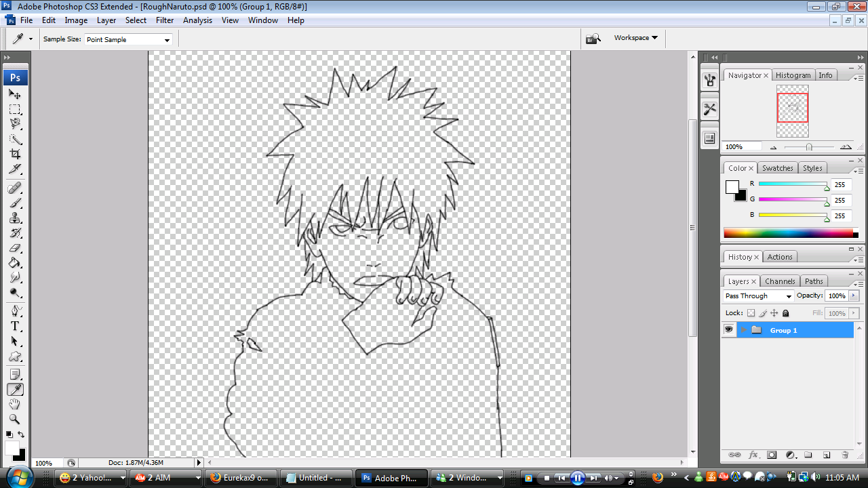Toggle lock position
The width and height of the screenshot is (868, 488).
click(x=774, y=313)
